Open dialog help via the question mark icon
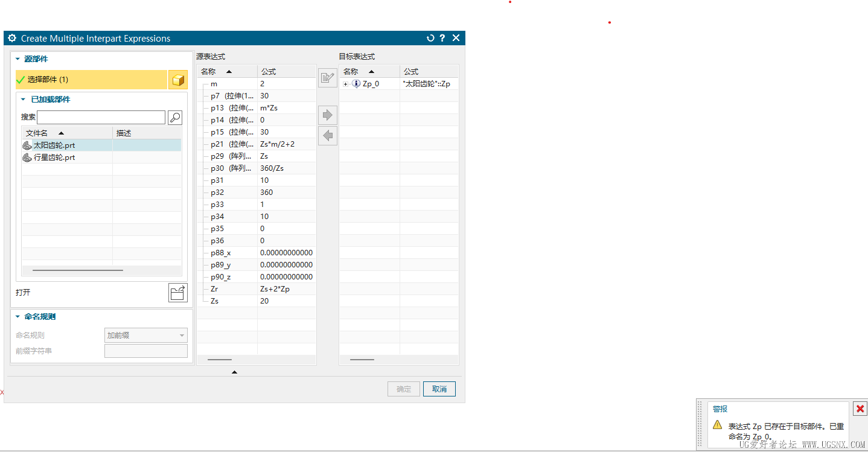This screenshot has width=868, height=452. click(x=442, y=37)
